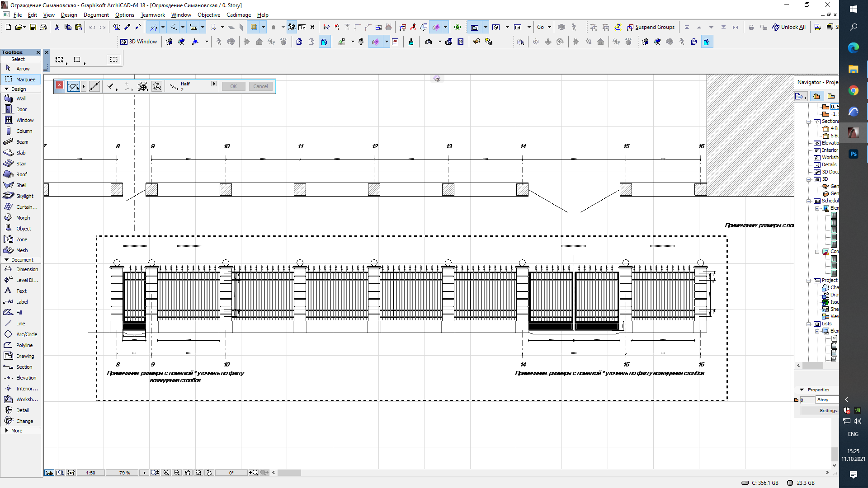Image resolution: width=868 pixels, height=488 pixels.
Task: Collapse the Design group in Toolbox
Action: (x=7, y=89)
